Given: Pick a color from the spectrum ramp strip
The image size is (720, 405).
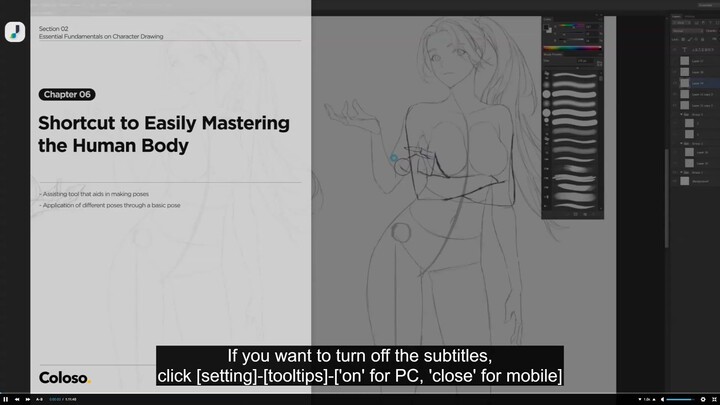Looking at the screenshot, I should (x=573, y=48).
